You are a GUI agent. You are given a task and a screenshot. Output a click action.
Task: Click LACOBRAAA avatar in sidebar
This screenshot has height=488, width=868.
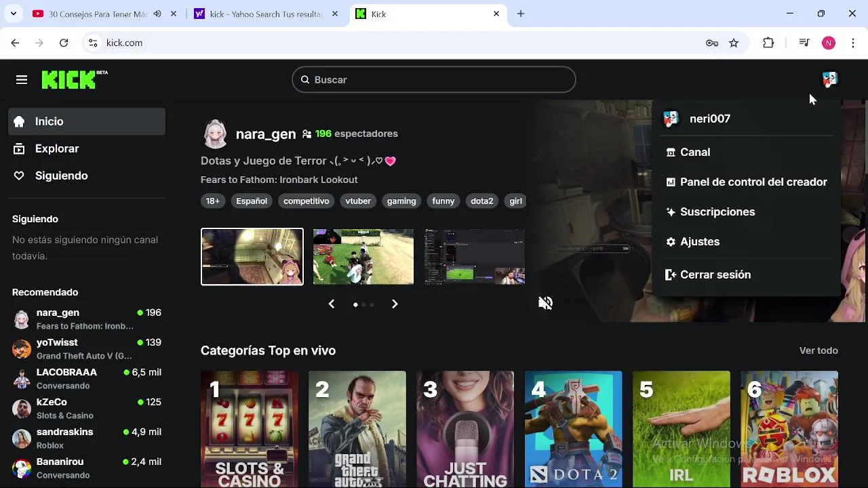[22, 379]
